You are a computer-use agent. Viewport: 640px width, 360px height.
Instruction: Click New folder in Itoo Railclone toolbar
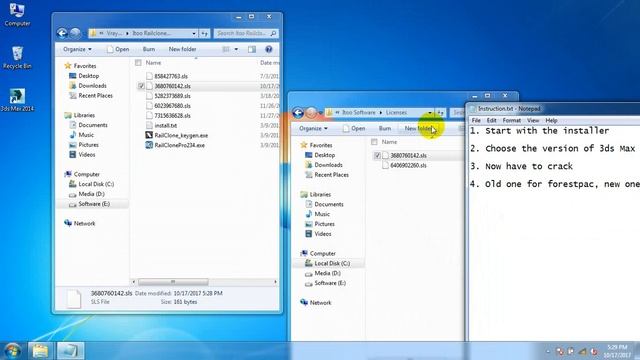tap(182, 49)
